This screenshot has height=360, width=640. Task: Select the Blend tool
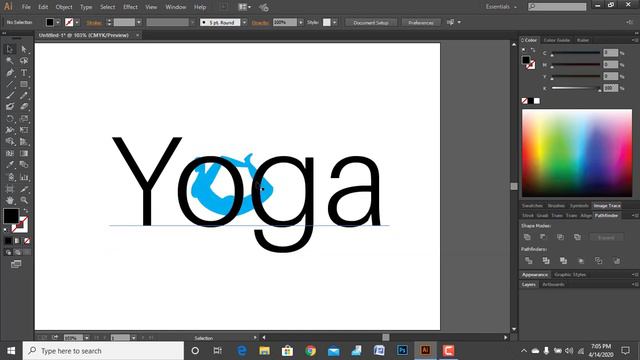pyautogui.click(x=24, y=165)
